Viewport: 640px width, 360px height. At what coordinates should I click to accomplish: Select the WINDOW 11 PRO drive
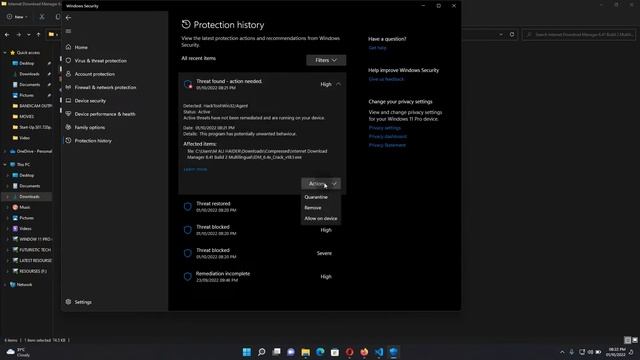32,239
